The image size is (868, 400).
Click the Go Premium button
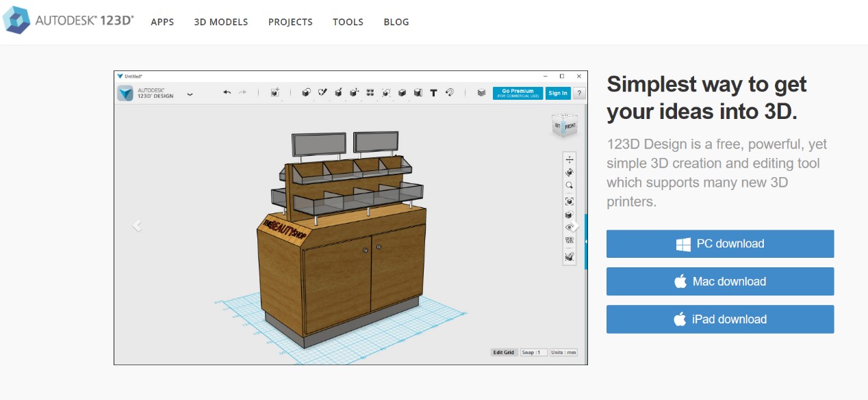[x=518, y=93]
